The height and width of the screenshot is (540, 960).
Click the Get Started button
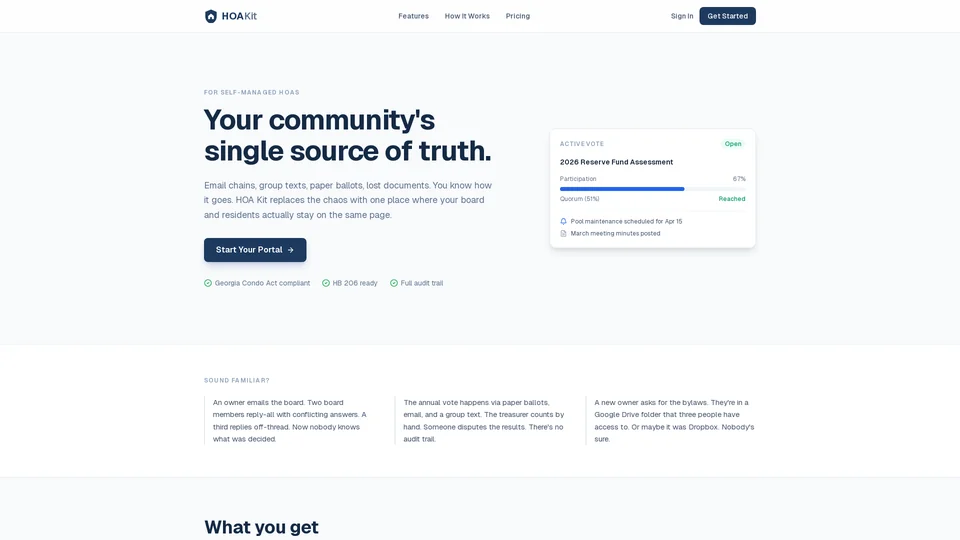(727, 16)
